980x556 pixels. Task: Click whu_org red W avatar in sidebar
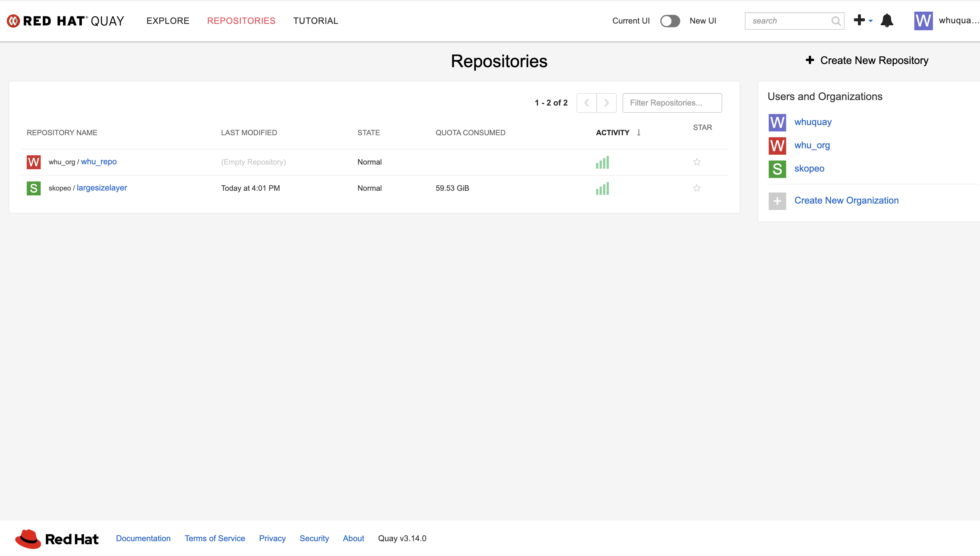(777, 145)
